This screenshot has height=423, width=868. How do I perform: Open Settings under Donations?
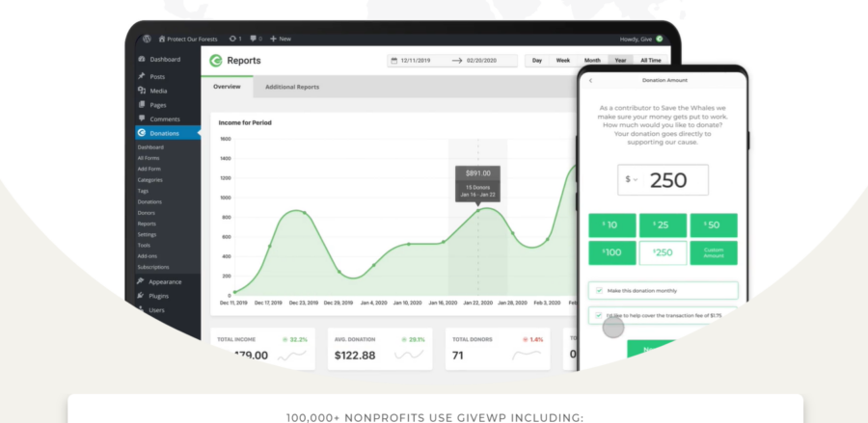point(147,234)
